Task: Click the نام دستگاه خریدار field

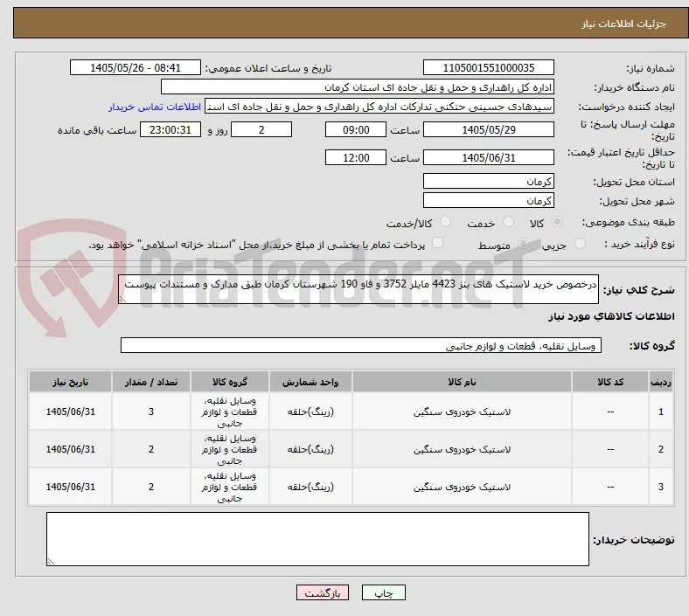Action: (x=358, y=87)
